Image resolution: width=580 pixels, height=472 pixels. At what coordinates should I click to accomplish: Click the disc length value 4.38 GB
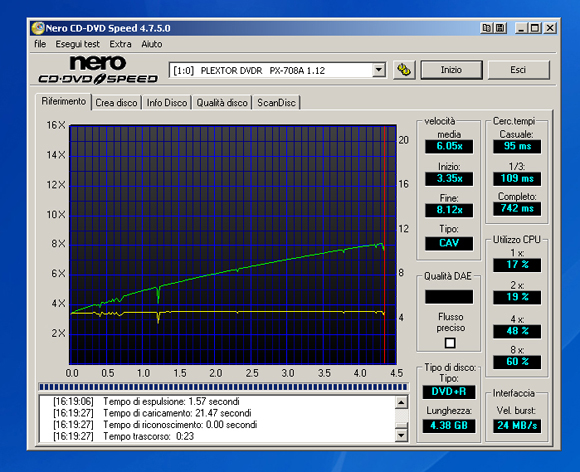(x=449, y=426)
